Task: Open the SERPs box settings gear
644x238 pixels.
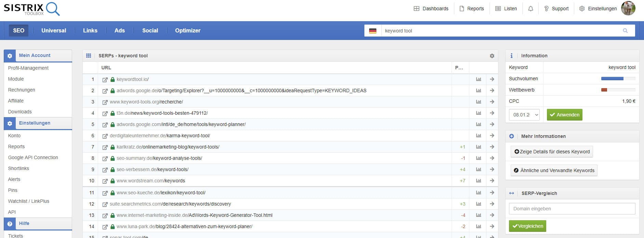Action: (492, 56)
